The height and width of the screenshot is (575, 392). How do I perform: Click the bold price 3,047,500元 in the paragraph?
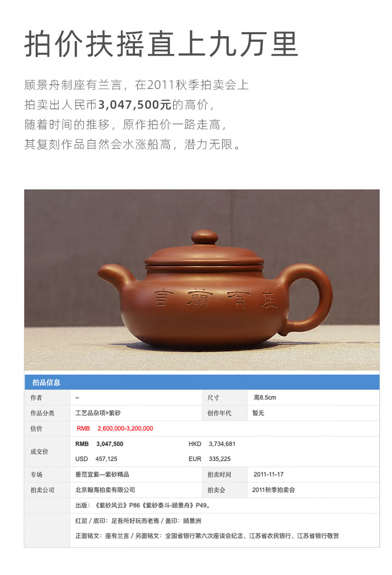(135, 105)
